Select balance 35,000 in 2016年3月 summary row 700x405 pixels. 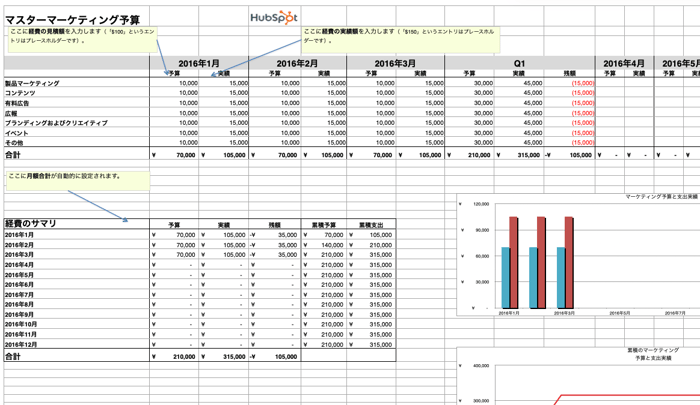click(x=275, y=255)
